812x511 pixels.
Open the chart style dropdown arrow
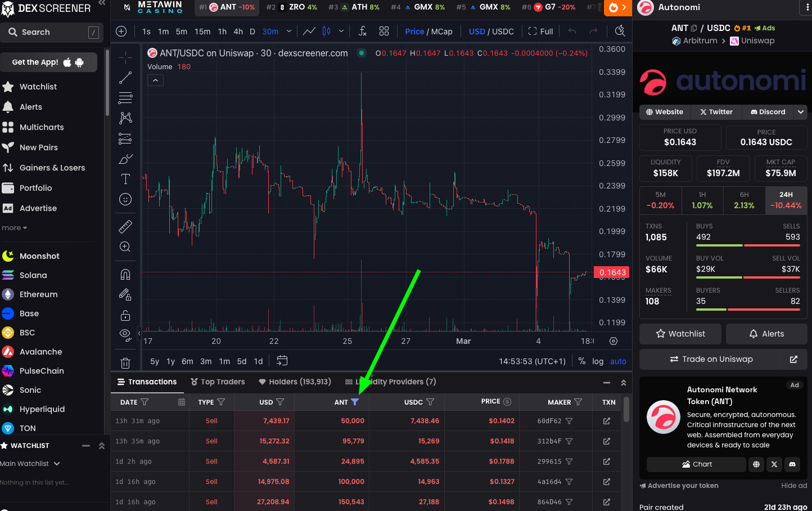click(x=341, y=32)
